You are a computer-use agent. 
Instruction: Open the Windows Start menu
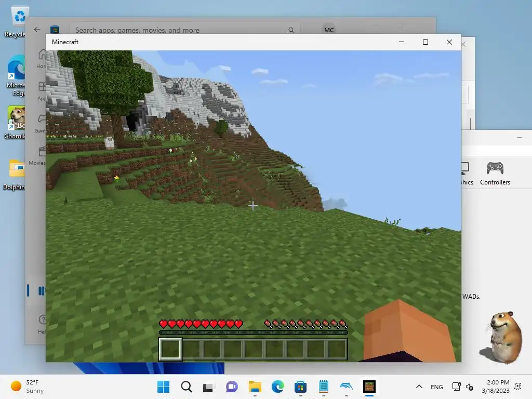click(163, 387)
